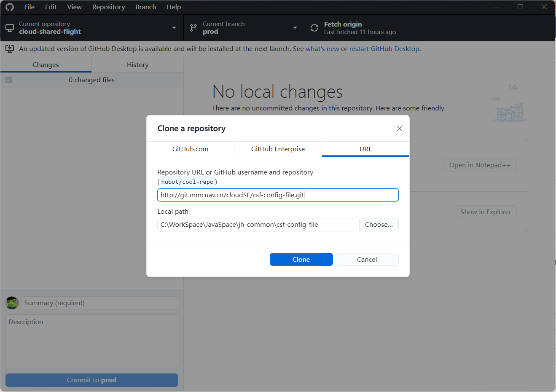
Task: Open the Branch menu
Action: click(145, 7)
